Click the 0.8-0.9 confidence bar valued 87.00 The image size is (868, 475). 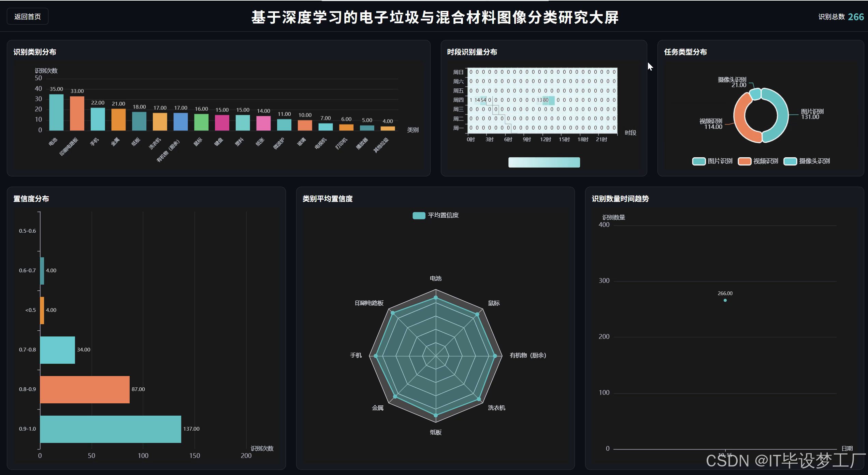point(85,390)
